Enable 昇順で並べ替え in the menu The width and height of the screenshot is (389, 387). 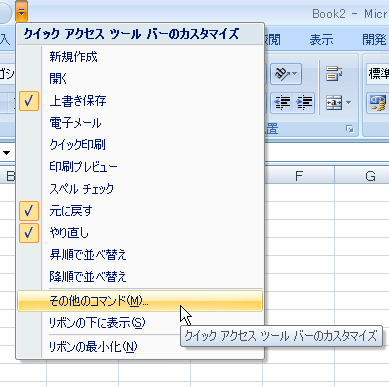[x=140, y=255]
